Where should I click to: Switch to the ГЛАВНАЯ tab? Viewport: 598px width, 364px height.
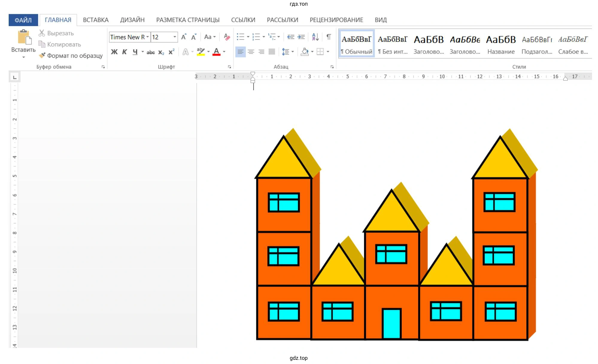pyautogui.click(x=58, y=20)
